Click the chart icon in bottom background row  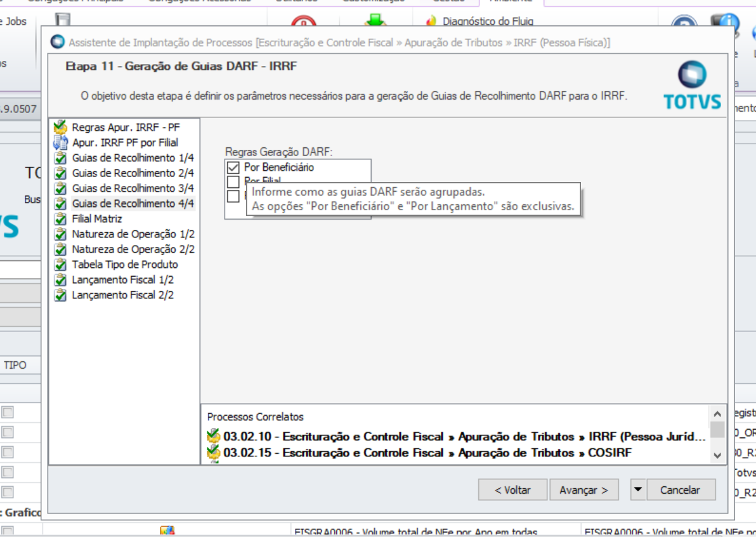pyautogui.click(x=167, y=530)
